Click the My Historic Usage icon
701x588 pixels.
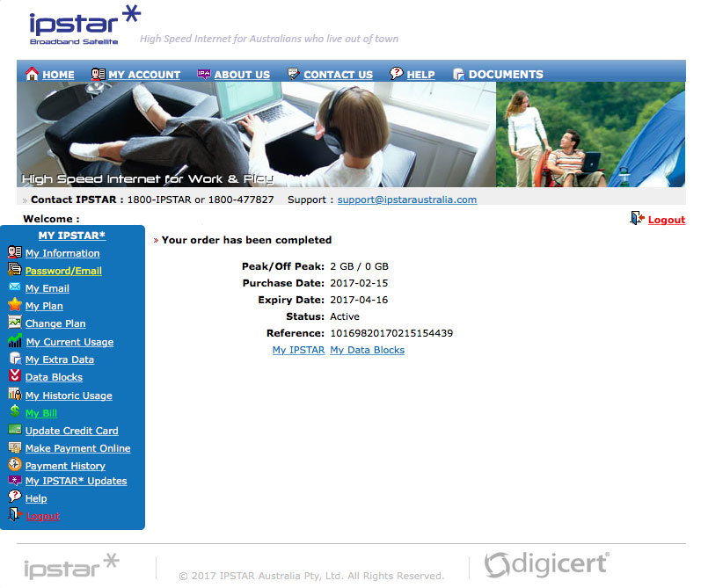tap(15, 394)
